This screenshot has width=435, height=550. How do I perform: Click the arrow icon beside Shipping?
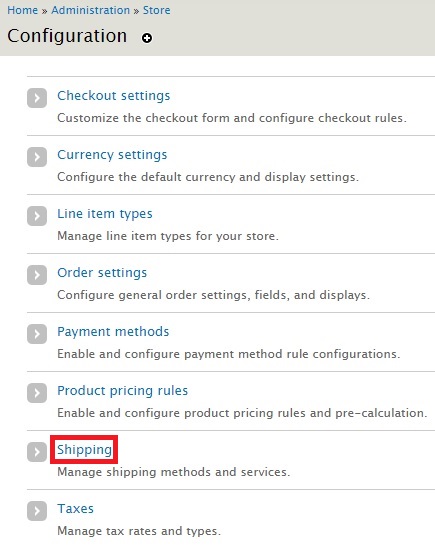[37, 452]
